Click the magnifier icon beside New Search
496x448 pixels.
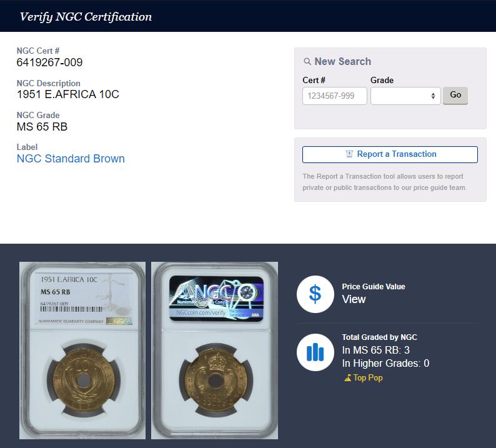[307, 62]
